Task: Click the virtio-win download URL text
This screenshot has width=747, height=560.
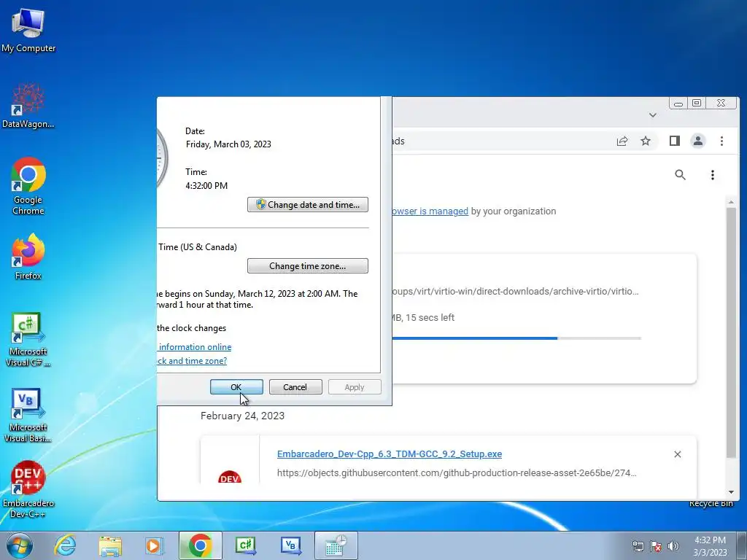Action: pyautogui.click(x=515, y=292)
